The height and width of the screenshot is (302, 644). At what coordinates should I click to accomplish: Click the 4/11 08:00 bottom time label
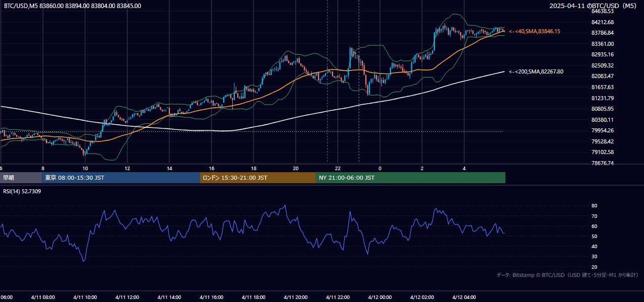click(x=43, y=297)
